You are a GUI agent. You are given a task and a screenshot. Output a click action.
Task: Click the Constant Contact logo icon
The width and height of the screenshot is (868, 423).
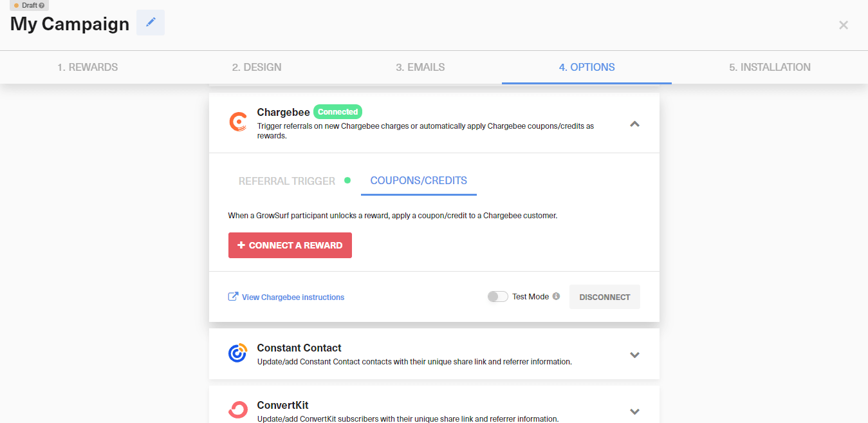[x=237, y=353]
